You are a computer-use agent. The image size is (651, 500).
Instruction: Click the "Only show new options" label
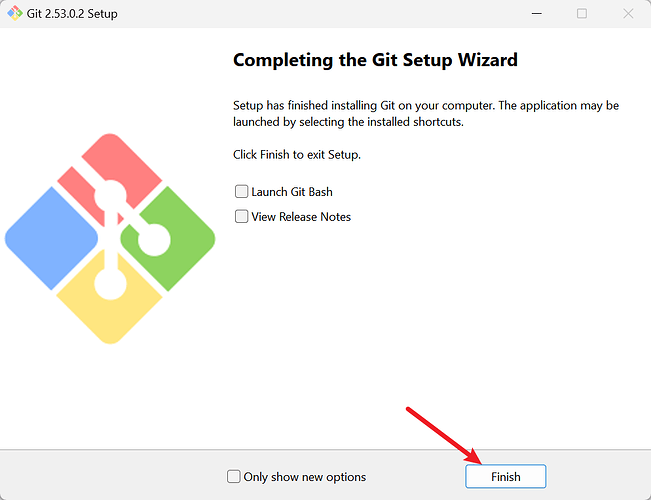[x=305, y=477]
